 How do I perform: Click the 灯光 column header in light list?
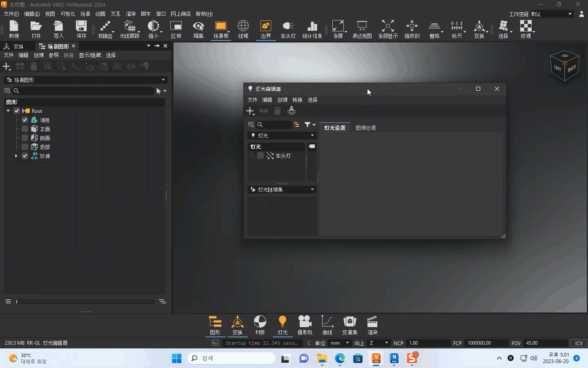276,146
